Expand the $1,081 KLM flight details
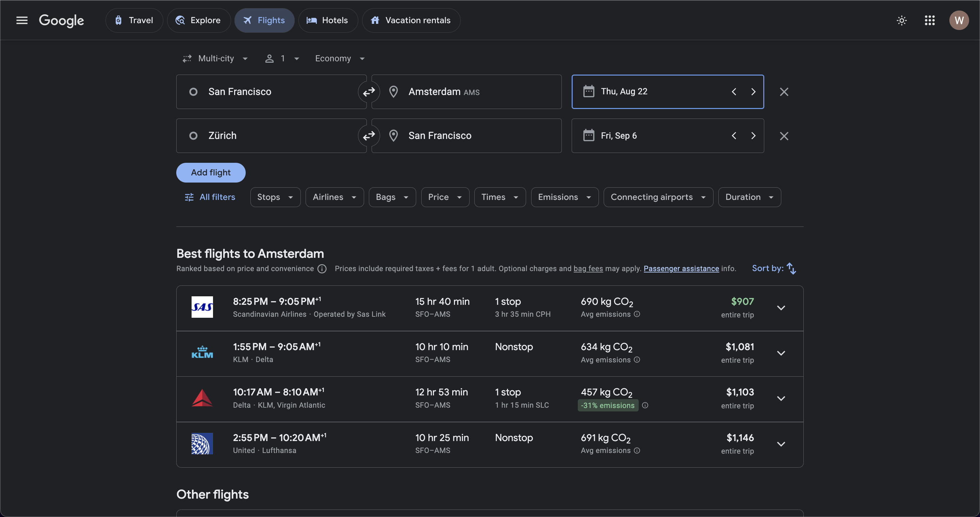 pyautogui.click(x=781, y=353)
